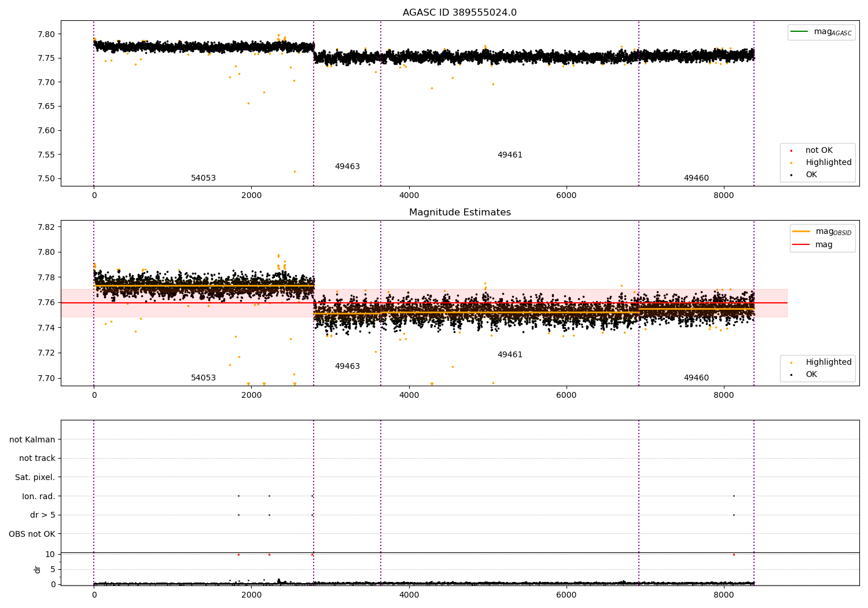Click obsid label 49461 in the top plot

pyautogui.click(x=510, y=155)
